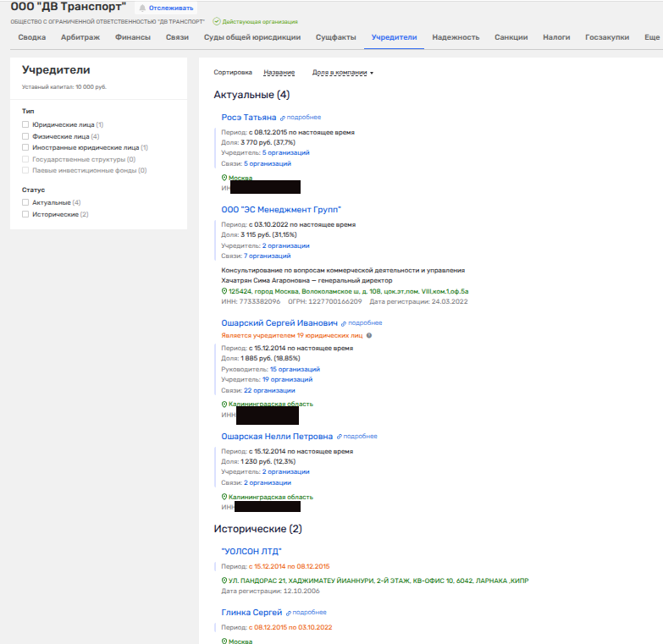Click the link icon next to Росэ Татьяна
663x644 pixels.
coord(283,118)
